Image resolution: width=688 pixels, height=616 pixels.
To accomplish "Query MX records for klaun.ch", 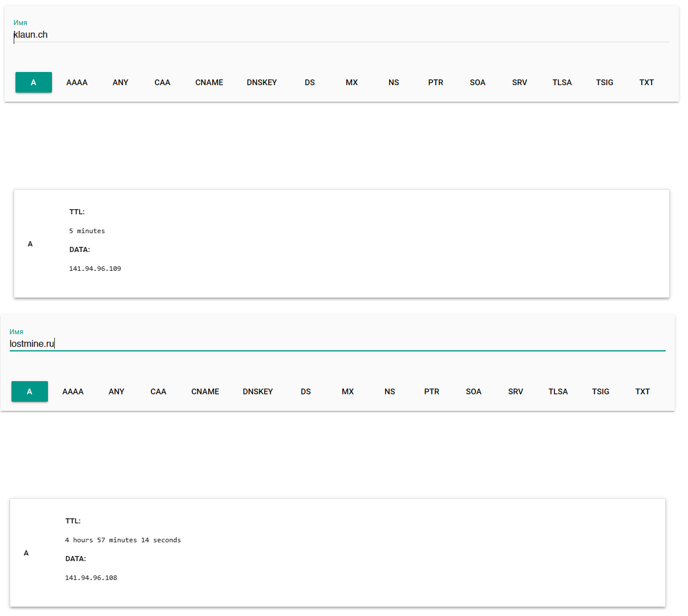I will (x=352, y=82).
